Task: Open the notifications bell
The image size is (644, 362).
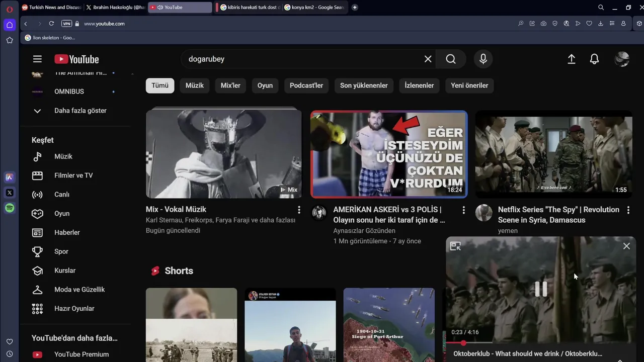Action: pos(594,59)
